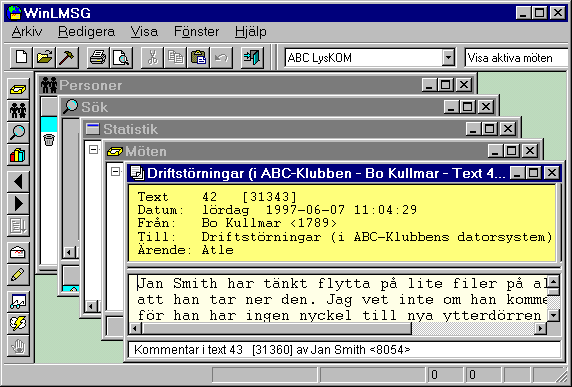Click the Sök window scroll-left arrow
The height and width of the screenshot is (387, 572).
click(69, 252)
